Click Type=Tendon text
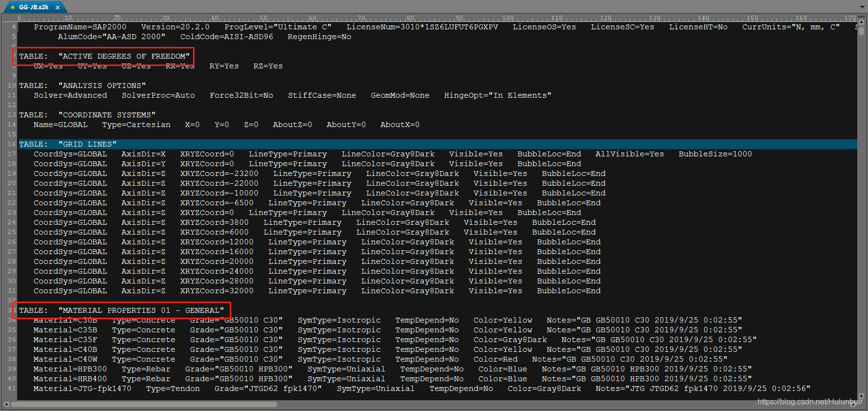Viewport: 868px width, 411px height. click(x=173, y=389)
